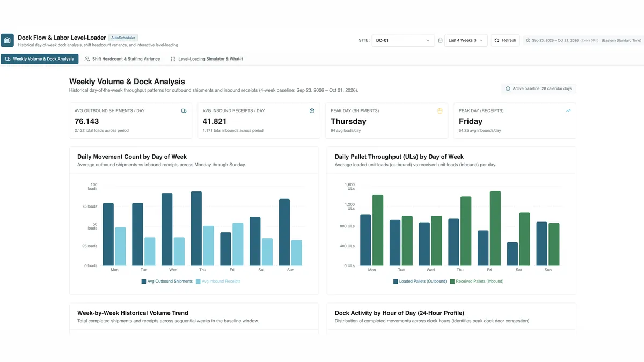Click '1,171 total inbounds across period' text
The width and height of the screenshot is (644, 362).
[233, 130]
